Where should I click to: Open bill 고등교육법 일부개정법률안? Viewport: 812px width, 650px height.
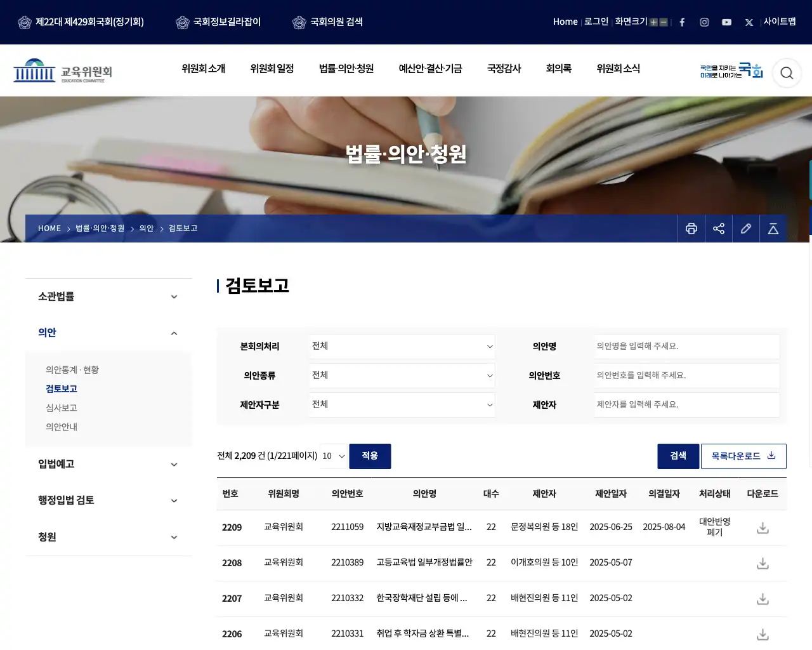(x=424, y=562)
